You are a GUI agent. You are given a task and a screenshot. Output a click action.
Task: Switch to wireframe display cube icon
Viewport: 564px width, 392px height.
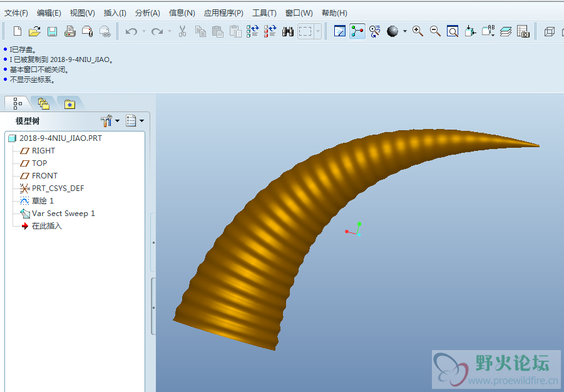tap(549, 32)
